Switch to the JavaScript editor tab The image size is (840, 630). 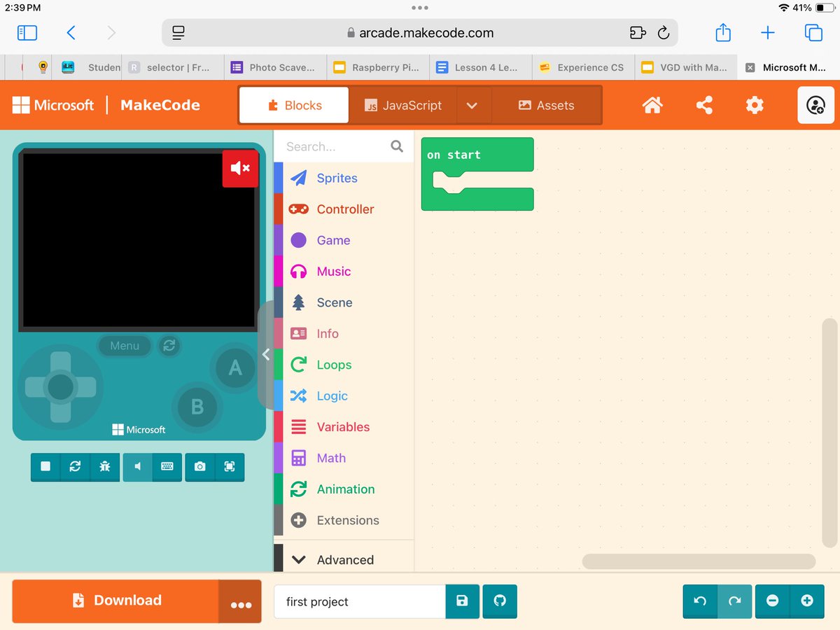pyautogui.click(x=402, y=106)
